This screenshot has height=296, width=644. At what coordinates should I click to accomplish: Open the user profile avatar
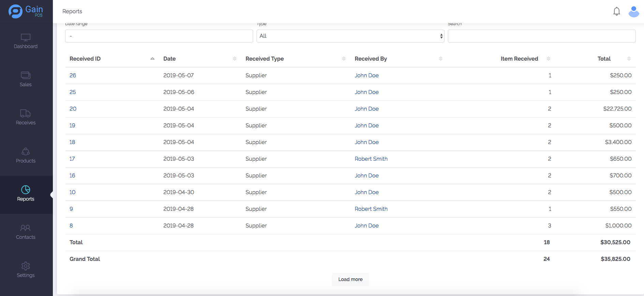click(633, 12)
